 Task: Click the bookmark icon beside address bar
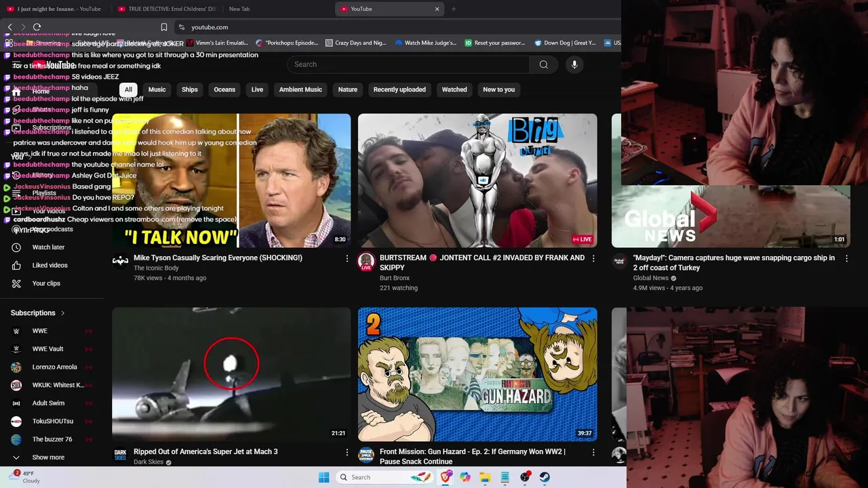tap(163, 27)
